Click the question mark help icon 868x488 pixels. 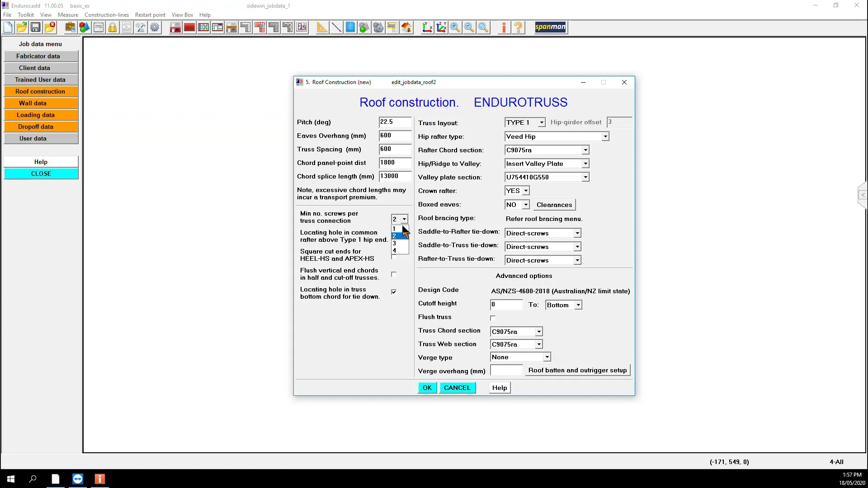[519, 28]
